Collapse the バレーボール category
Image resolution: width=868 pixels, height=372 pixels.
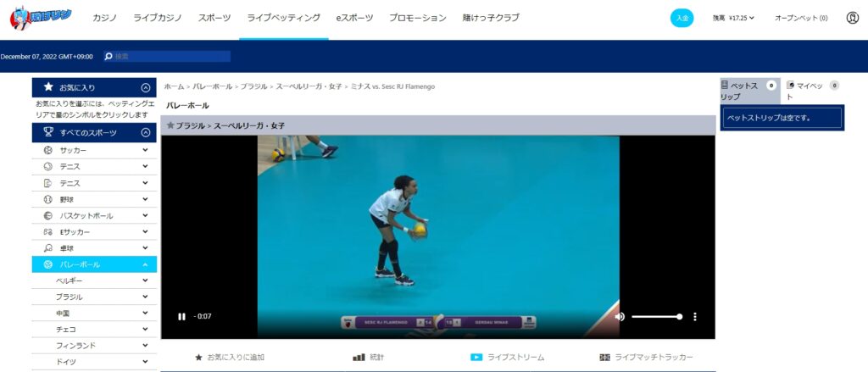coord(145,264)
